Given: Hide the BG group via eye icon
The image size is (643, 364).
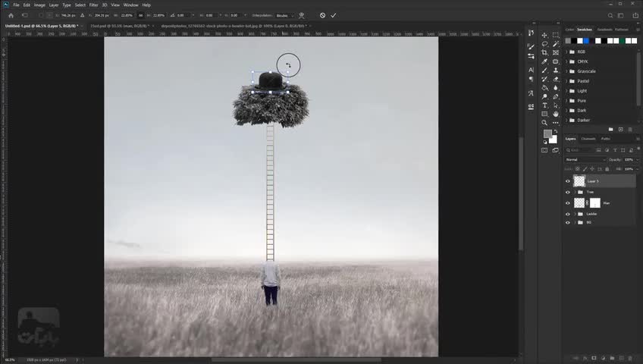Looking at the screenshot, I should pos(568,223).
